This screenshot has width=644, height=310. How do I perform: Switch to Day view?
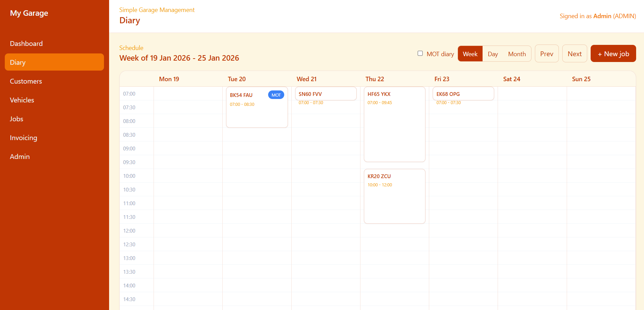[x=492, y=54]
